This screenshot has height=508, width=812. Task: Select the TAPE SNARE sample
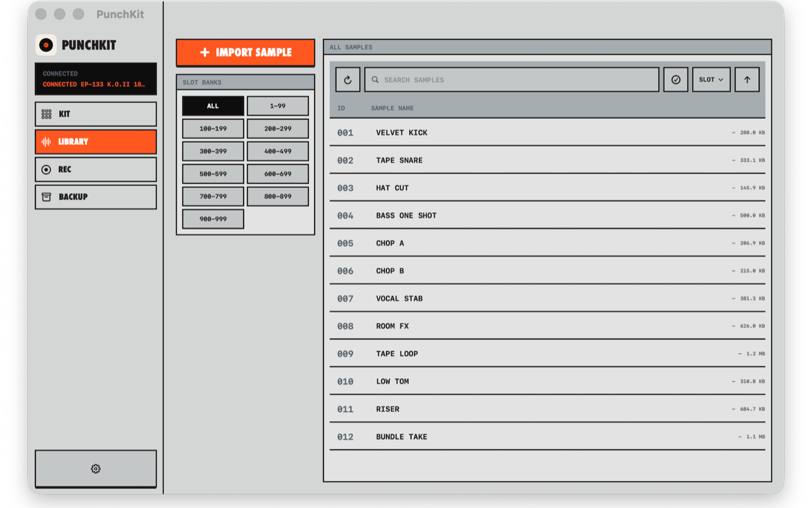coord(547,161)
